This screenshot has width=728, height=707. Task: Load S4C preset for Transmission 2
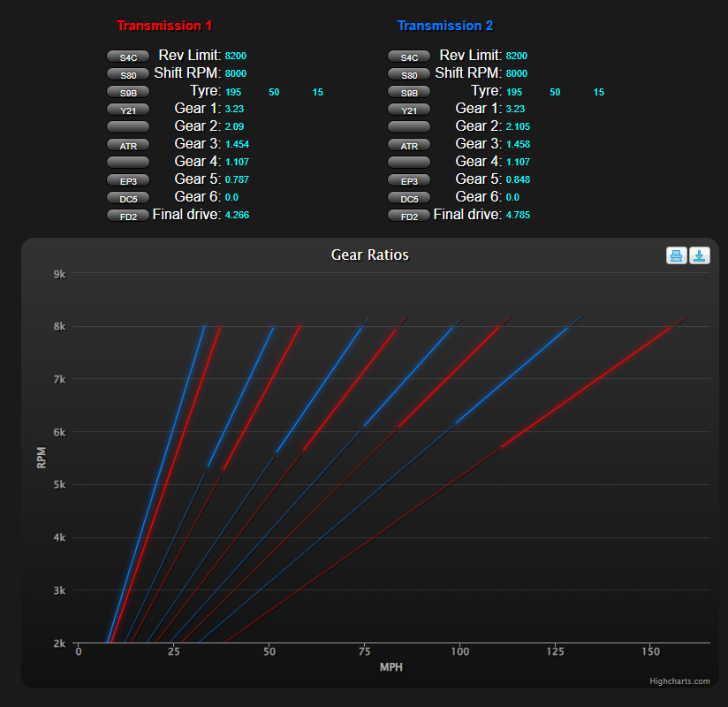point(409,57)
